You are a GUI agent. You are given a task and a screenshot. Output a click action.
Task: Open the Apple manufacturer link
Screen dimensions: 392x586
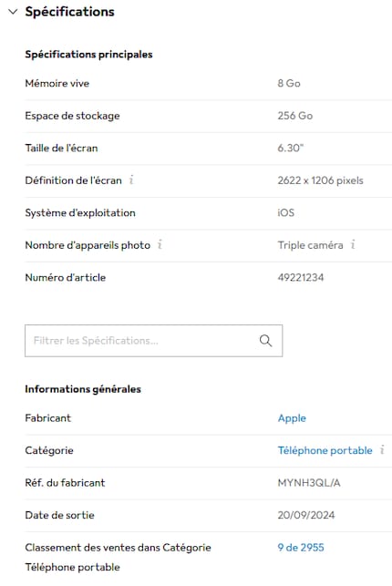tap(292, 418)
